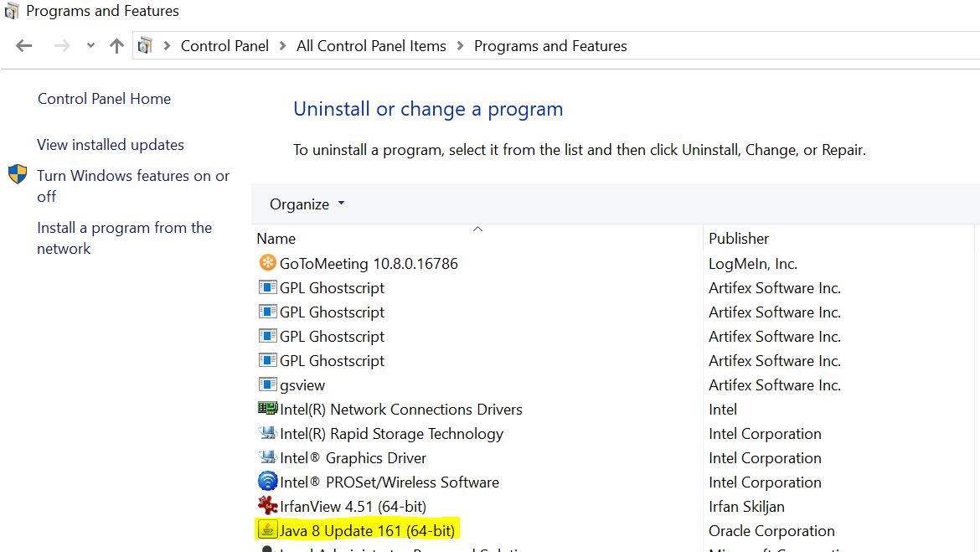Click Irfan Skiljan publisher cell
980x552 pixels.
746,507
